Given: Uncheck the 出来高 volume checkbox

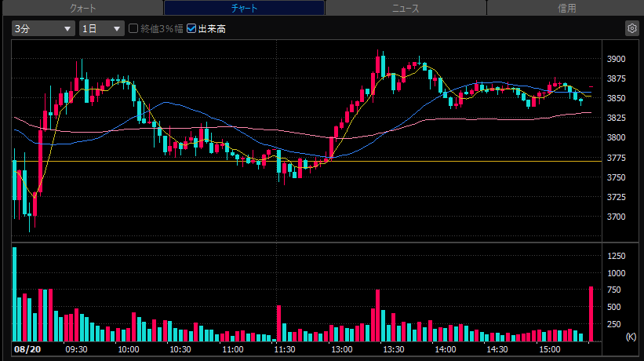Looking at the screenshot, I should point(191,28).
